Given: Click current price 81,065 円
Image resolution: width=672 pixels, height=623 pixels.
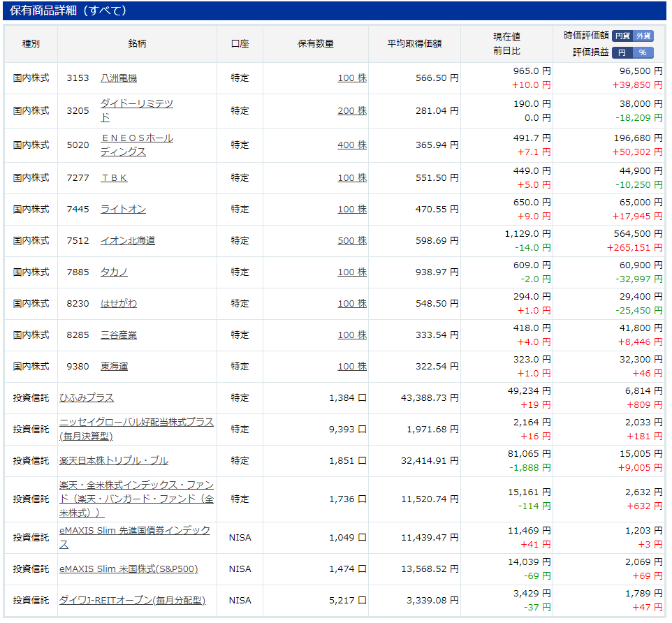Looking at the screenshot, I should (529, 454).
